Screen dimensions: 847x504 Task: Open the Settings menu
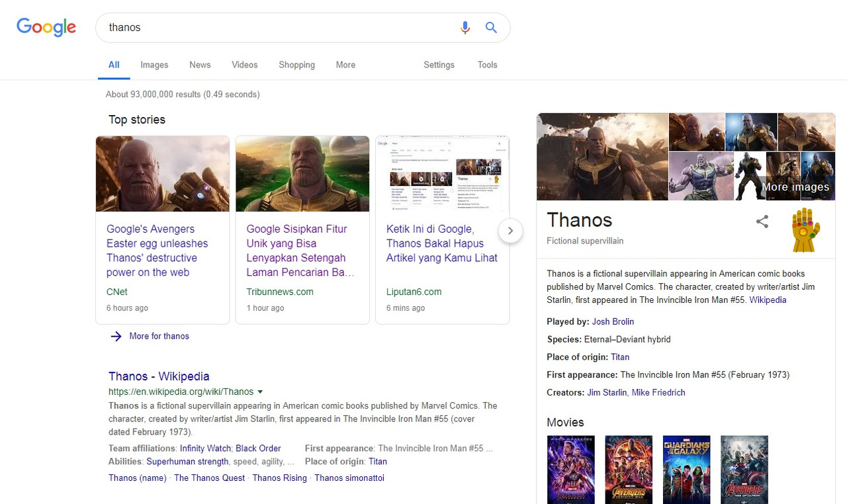(439, 65)
